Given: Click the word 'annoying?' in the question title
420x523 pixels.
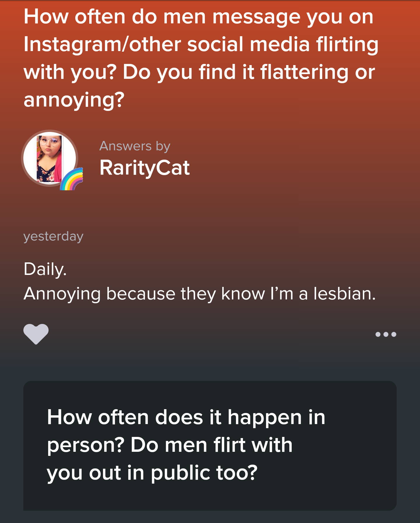Looking at the screenshot, I should (74, 100).
